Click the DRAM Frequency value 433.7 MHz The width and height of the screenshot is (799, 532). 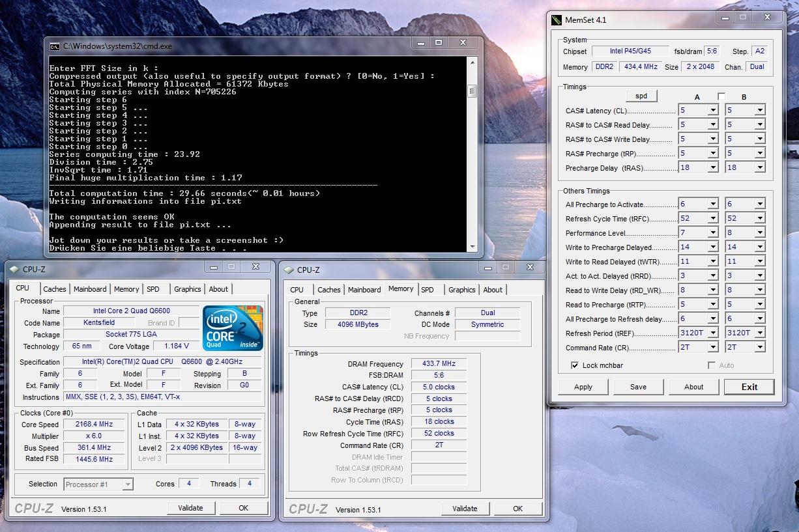click(439, 364)
